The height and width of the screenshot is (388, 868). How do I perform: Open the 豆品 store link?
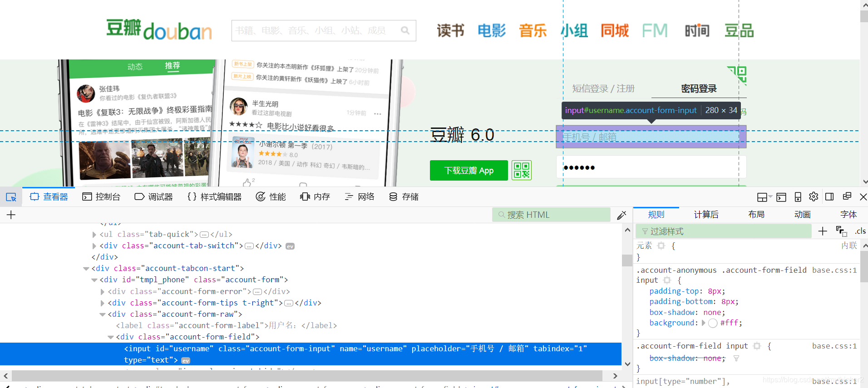[739, 31]
